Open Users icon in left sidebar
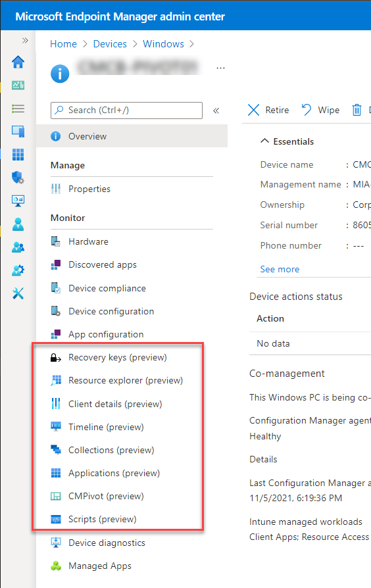 pyautogui.click(x=18, y=224)
